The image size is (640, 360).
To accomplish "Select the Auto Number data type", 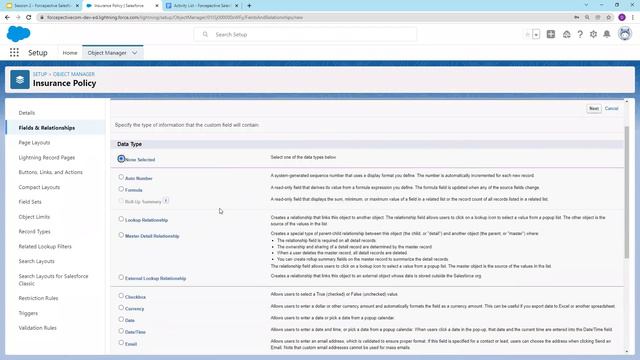I will coord(121,177).
